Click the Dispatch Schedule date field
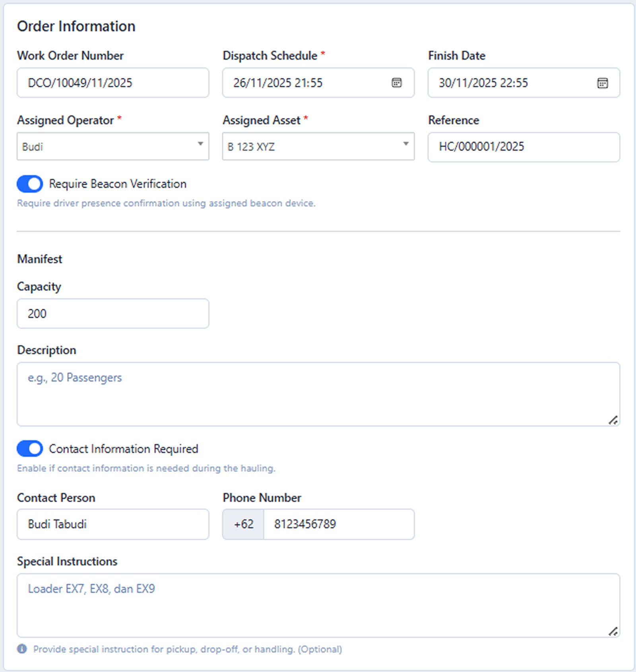The width and height of the screenshot is (636, 672). click(x=306, y=83)
